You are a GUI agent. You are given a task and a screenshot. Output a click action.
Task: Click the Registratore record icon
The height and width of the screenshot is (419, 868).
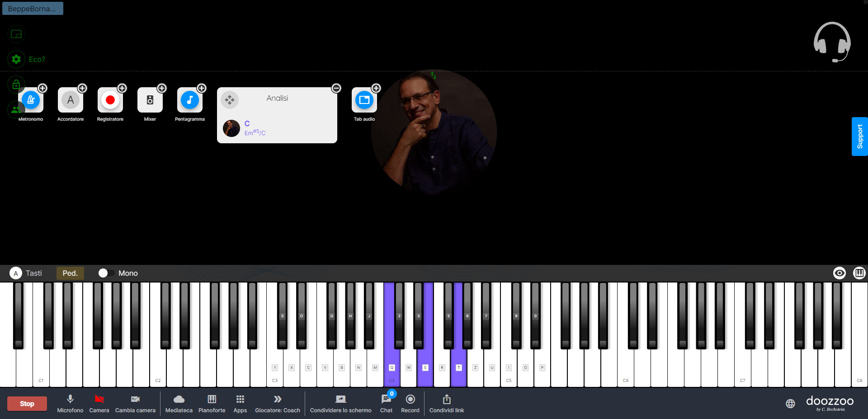(110, 100)
